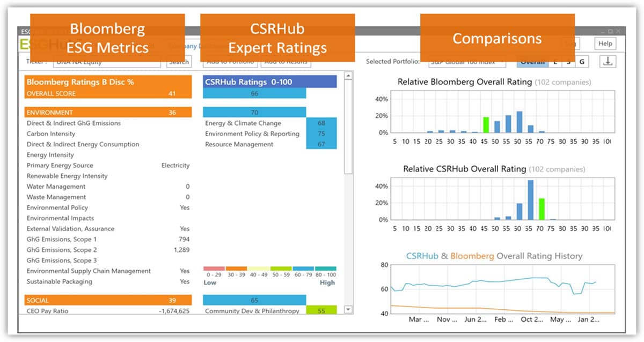Click the tallest bar in CSRHub rating chart

[530, 200]
